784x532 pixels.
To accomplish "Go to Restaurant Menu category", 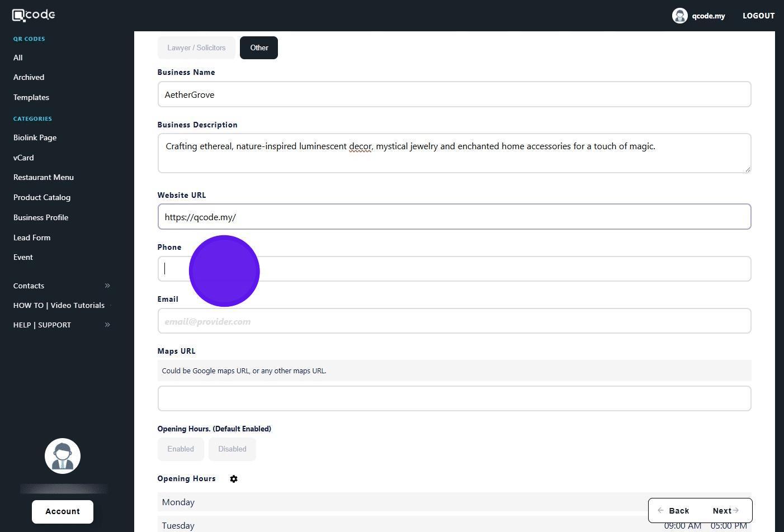I will pyautogui.click(x=44, y=177).
